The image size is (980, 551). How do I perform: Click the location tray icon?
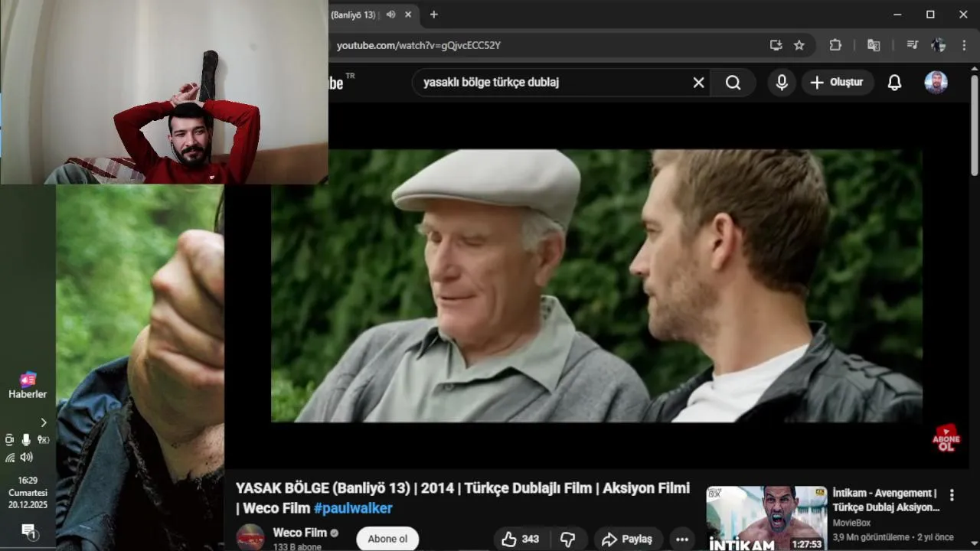[43, 439]
